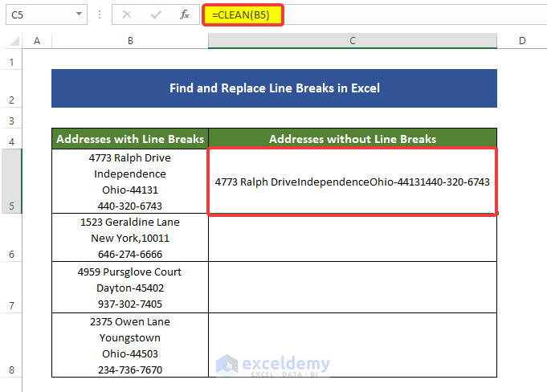The height and width of the screenshot is (392, 547).
Task: Select row 5 header
Action: pos(11,181)
